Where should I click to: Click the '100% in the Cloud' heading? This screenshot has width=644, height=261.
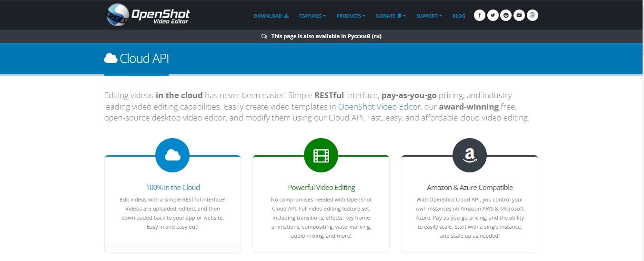pos(173,188)
